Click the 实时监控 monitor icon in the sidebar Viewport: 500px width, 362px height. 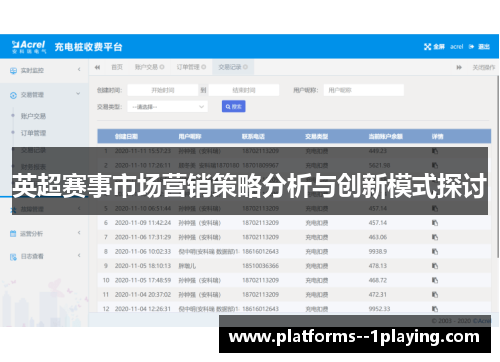[13, 71]
